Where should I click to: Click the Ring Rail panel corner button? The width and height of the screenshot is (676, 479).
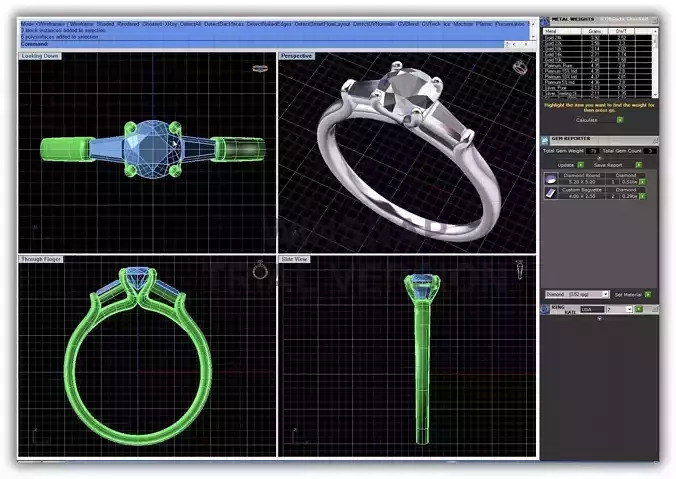coord(655,309)
